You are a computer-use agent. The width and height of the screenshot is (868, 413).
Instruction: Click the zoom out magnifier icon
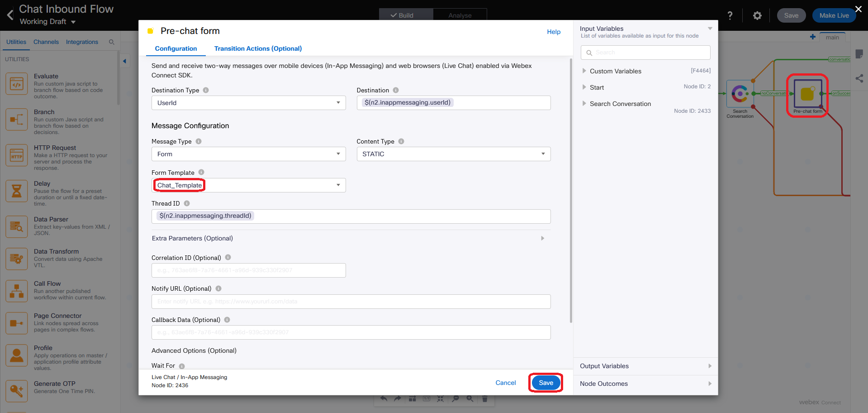click(x=455, y=399)
